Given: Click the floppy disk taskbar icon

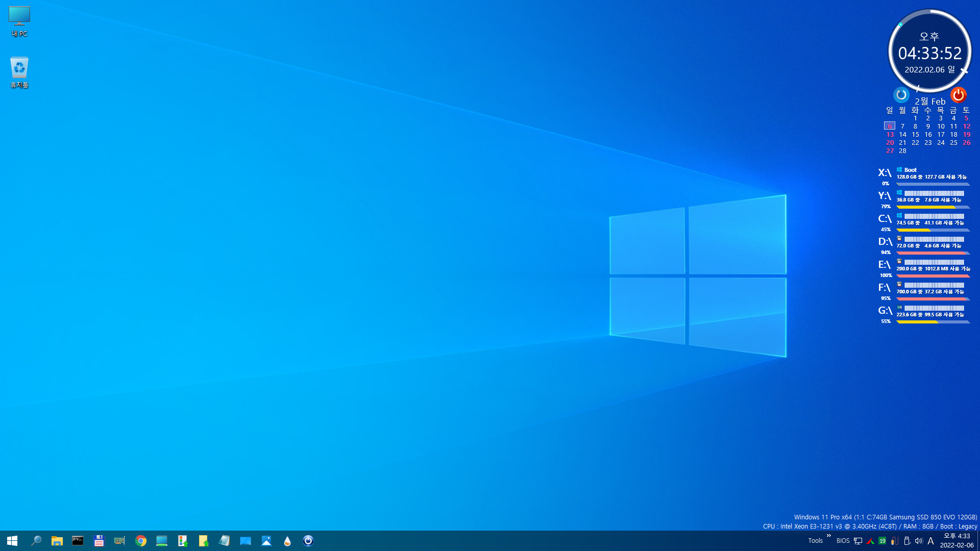Looking at the screenshot, I should (x=99, y=541).
